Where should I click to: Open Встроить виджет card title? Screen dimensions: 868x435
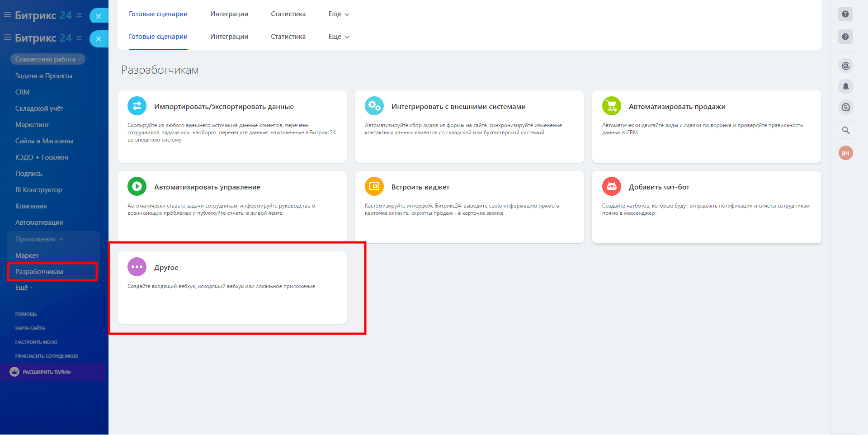coord(420,187)
